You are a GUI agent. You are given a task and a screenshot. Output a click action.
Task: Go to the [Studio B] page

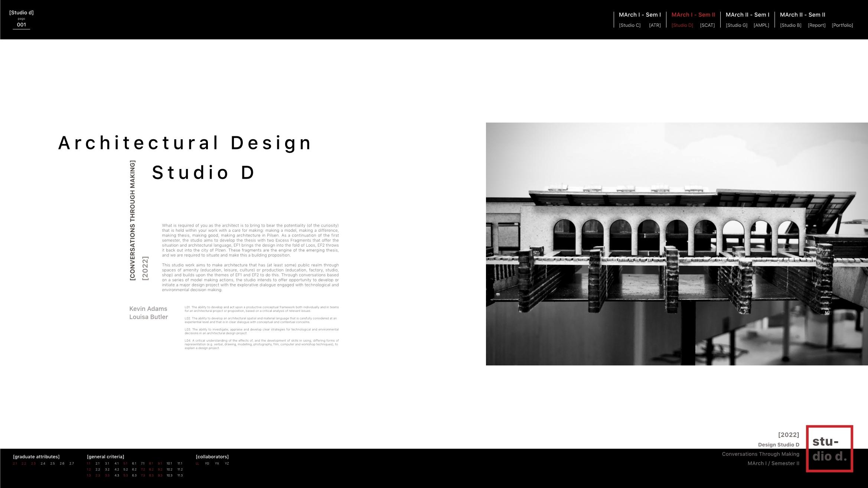791,25
